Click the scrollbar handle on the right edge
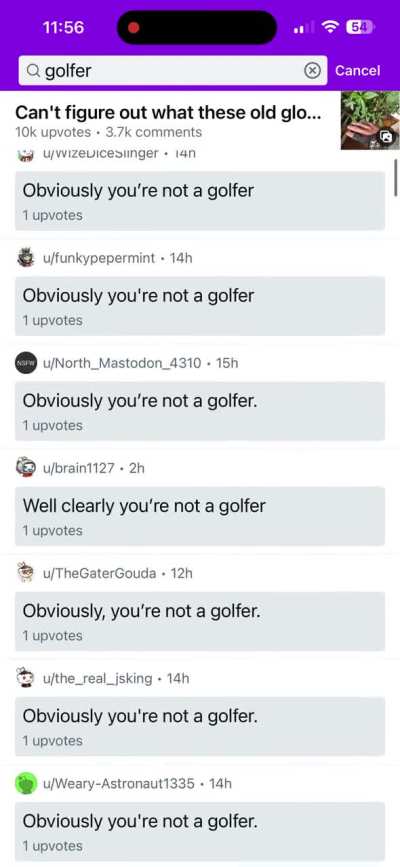The height and width of the screenshot is (867, 400). pos(396,177)
